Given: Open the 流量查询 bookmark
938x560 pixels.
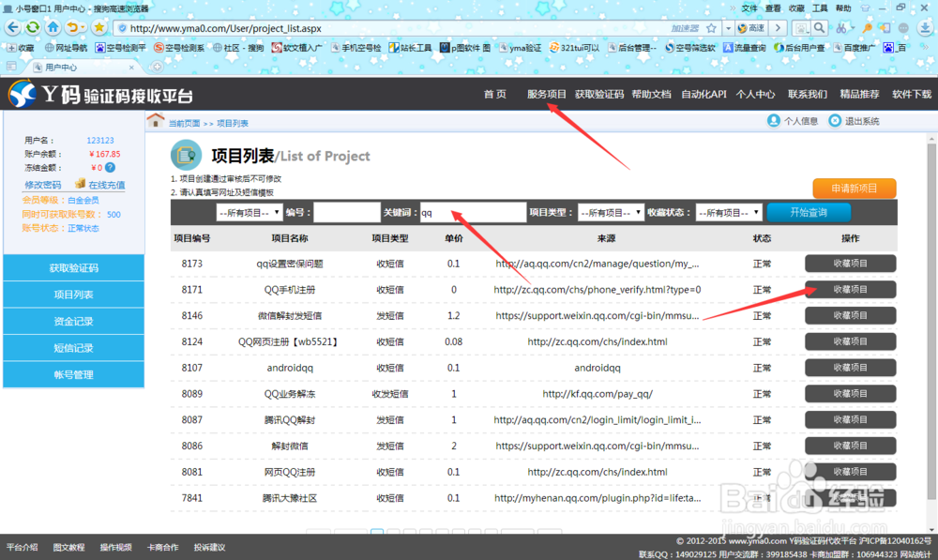Looking at the screenshot, I should [x=744, y=48].
